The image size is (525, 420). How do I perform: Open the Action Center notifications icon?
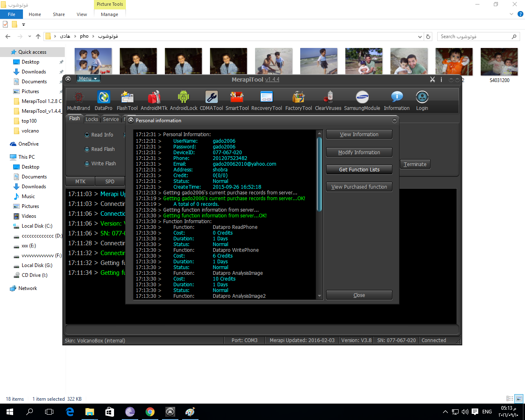[475, 412]
